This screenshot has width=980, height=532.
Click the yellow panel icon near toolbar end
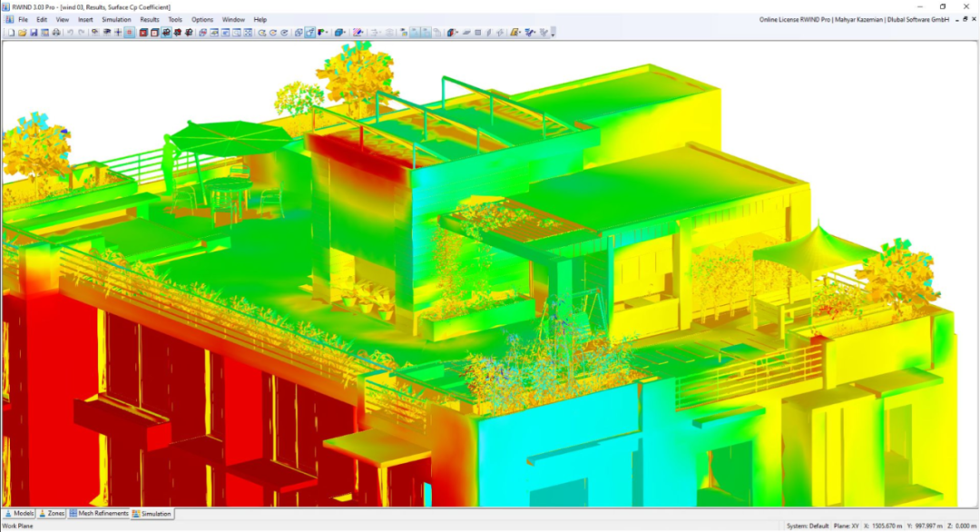click(514, 33)
